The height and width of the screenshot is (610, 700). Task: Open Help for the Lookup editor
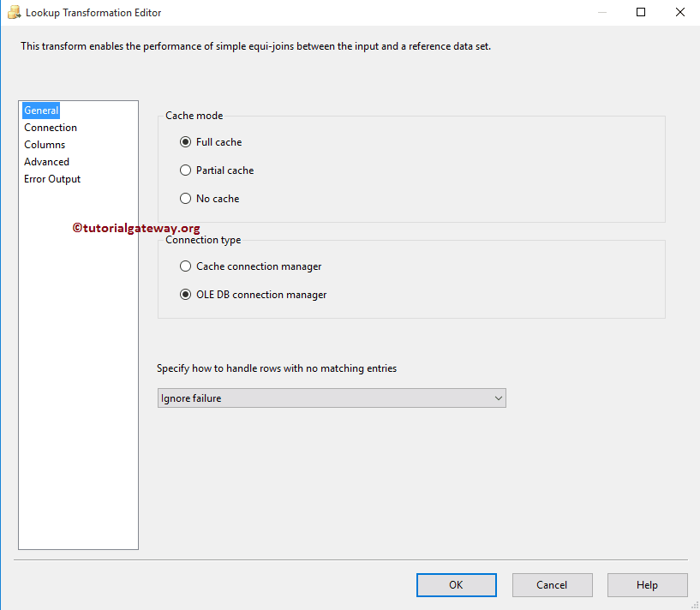[647, 584]
